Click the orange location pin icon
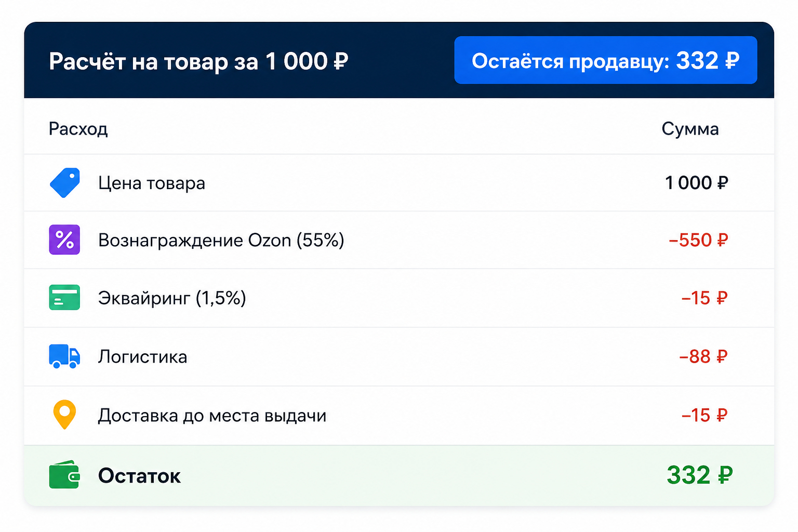This screenshot has height=532, width=798. (x=64, y=415)
